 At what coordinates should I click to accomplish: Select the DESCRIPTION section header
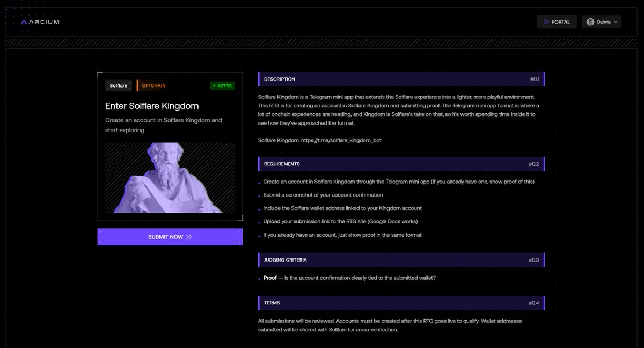[401, 79]
